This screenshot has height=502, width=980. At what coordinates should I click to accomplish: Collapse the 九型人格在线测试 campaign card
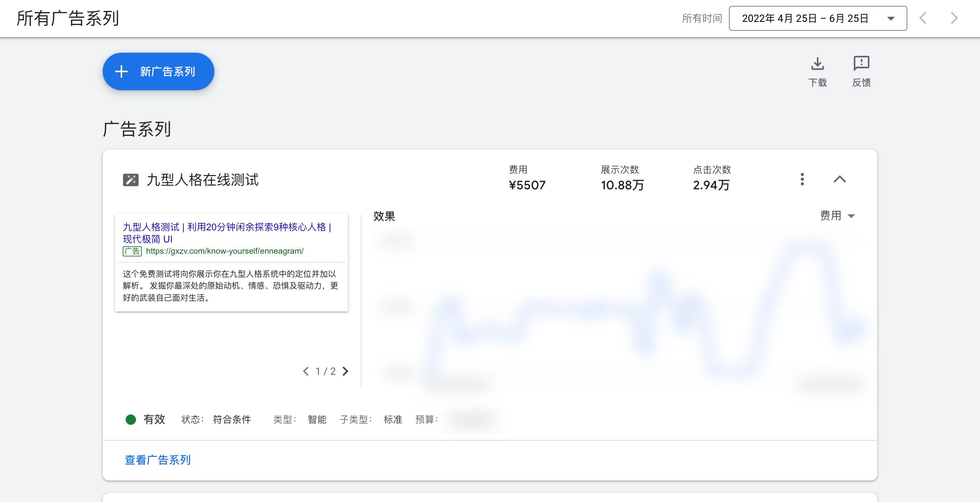pos(839,179)
